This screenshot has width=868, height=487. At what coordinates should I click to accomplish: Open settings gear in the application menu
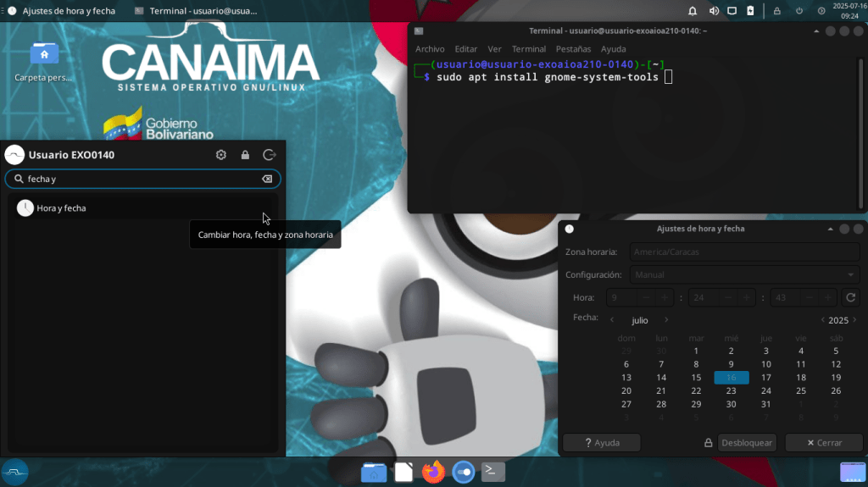pos(221,155)
